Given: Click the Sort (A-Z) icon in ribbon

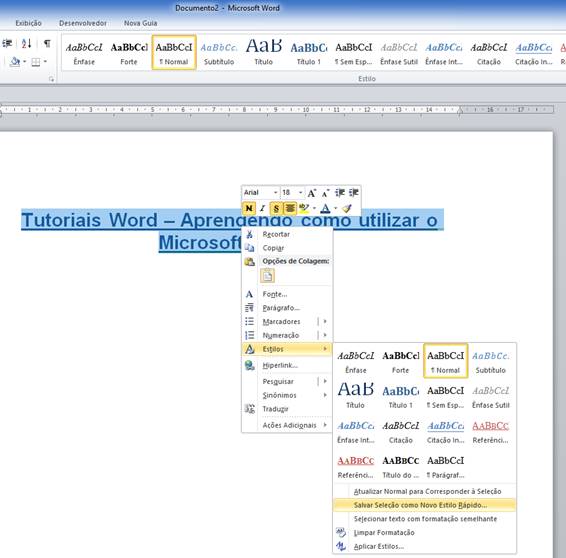Looking at the screenshot, I should tap(26, 44).
